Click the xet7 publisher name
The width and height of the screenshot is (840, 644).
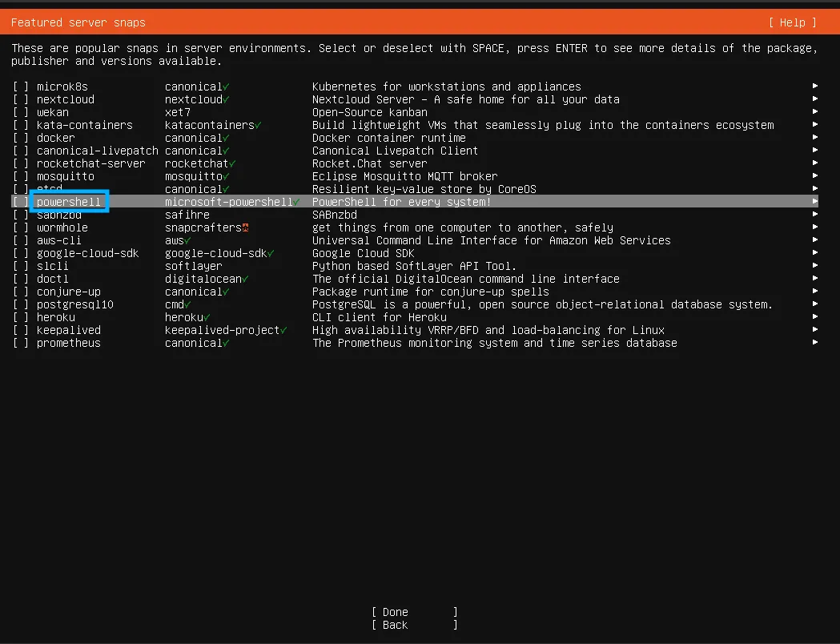178,112
